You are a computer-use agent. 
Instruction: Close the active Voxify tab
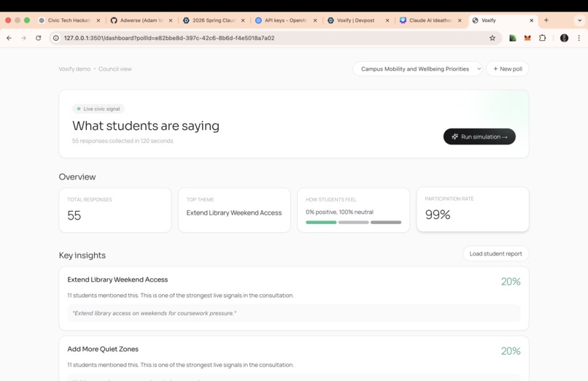(x=531, y=20)
